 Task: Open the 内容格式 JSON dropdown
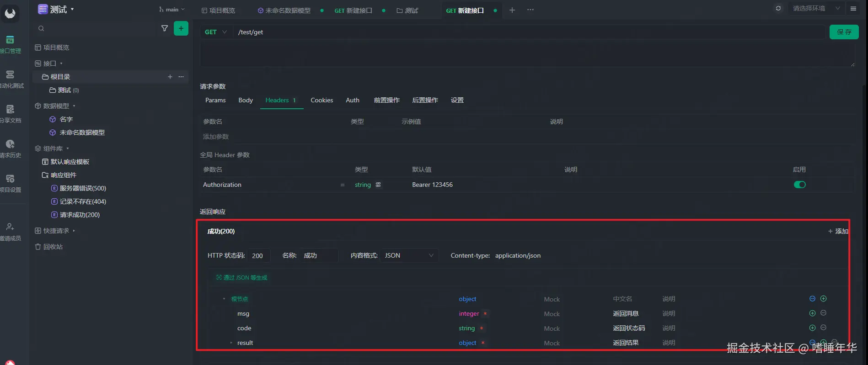pyautogui.click(x=409, y=255)
